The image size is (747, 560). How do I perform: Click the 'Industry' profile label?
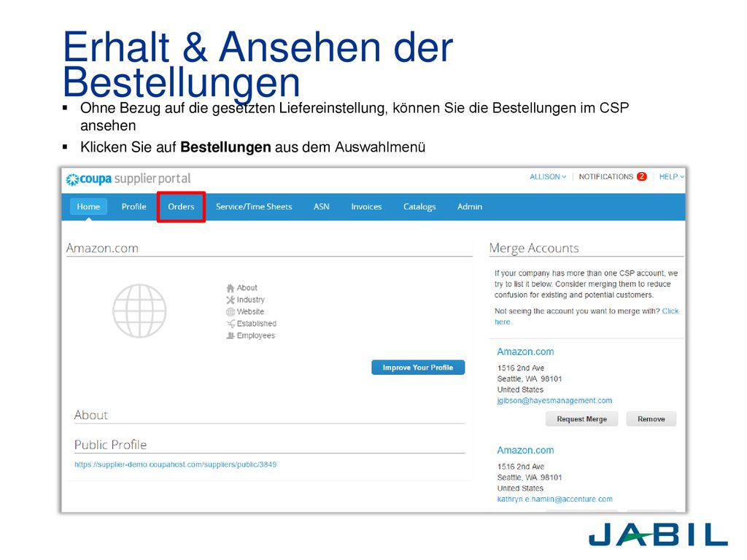251,300
